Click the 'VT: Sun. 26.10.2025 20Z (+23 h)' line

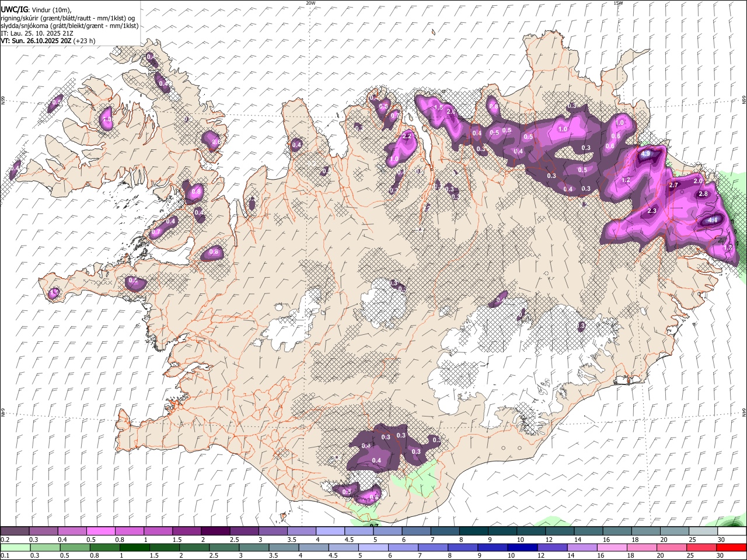[48, 41]
